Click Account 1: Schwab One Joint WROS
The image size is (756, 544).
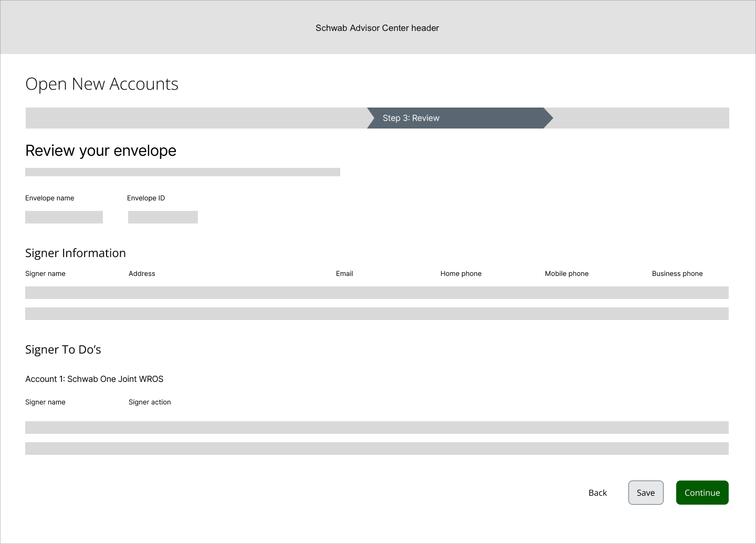pos(94,379)
